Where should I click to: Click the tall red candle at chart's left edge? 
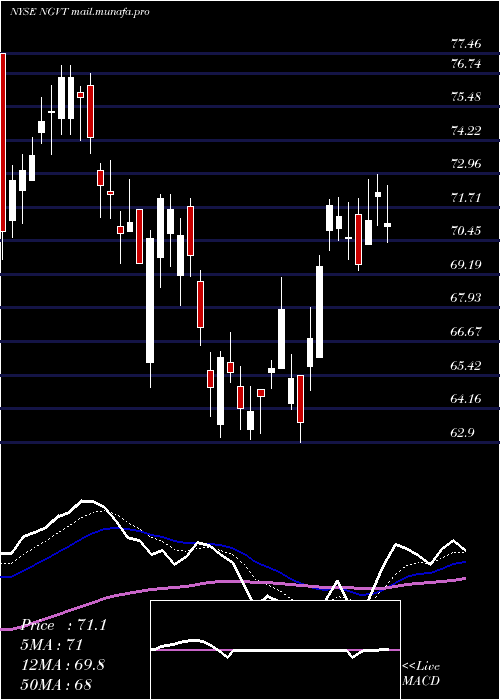pos(3,142)
